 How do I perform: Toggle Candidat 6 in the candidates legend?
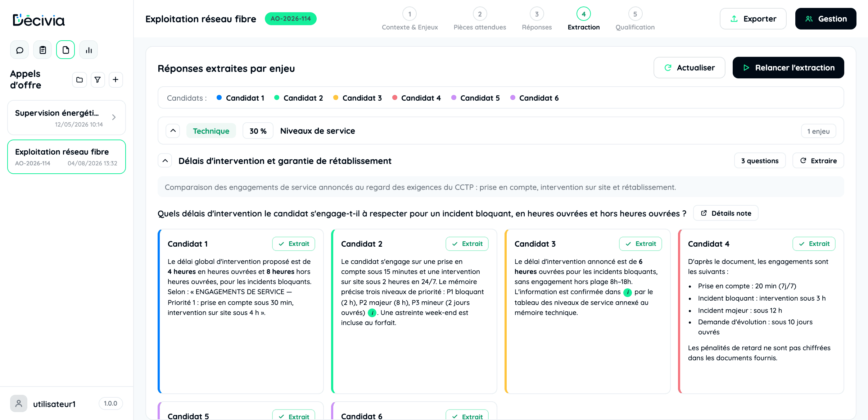coord(534,98)
